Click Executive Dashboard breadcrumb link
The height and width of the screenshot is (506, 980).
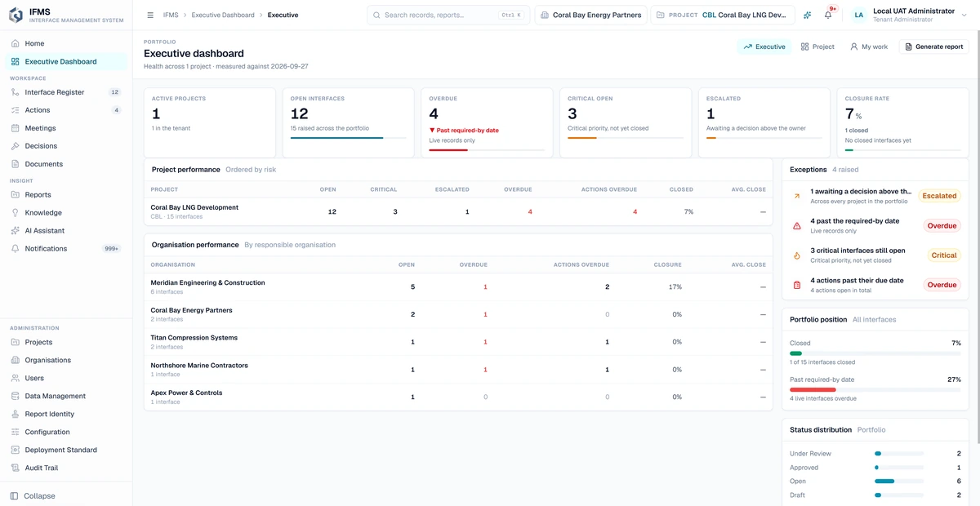pos(223,15)
